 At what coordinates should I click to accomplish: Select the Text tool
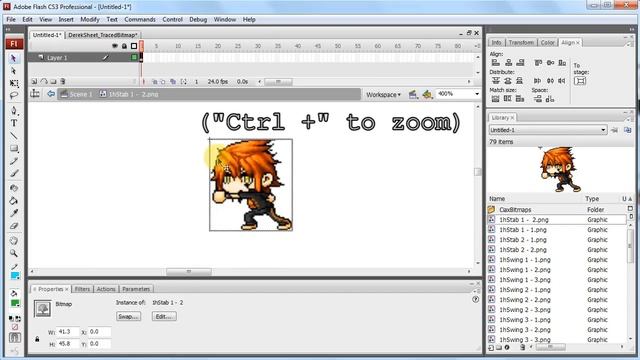tap(14, 123)
